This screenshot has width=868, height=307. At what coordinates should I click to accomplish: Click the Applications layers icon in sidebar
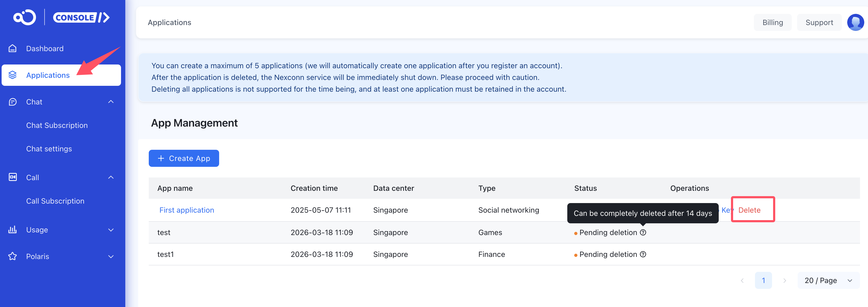[x=13, y=75]
